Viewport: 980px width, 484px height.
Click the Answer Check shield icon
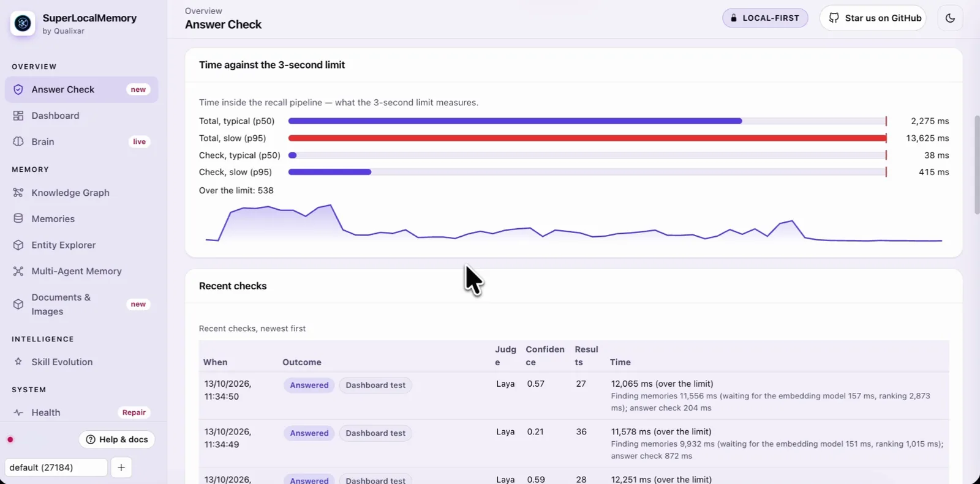click(x=18, y=89)
